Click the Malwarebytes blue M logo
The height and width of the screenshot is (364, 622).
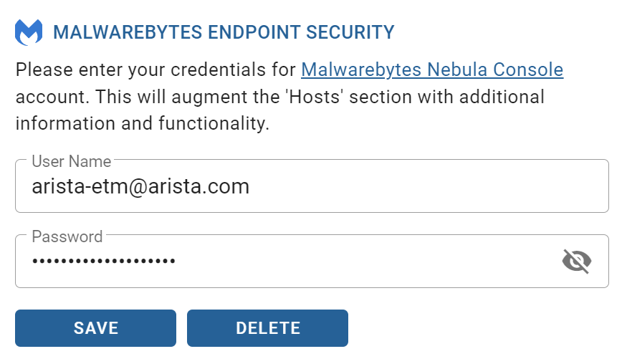click(x=29, y=32)
